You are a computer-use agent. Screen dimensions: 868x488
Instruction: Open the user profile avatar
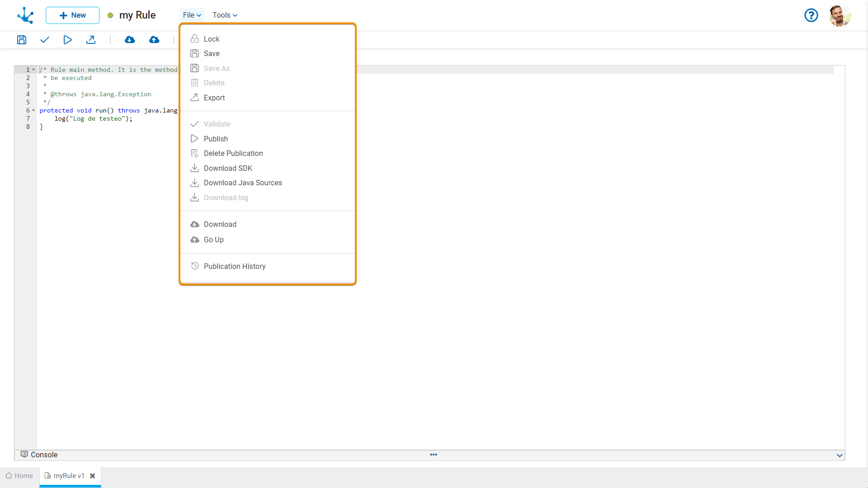(840, 15)
